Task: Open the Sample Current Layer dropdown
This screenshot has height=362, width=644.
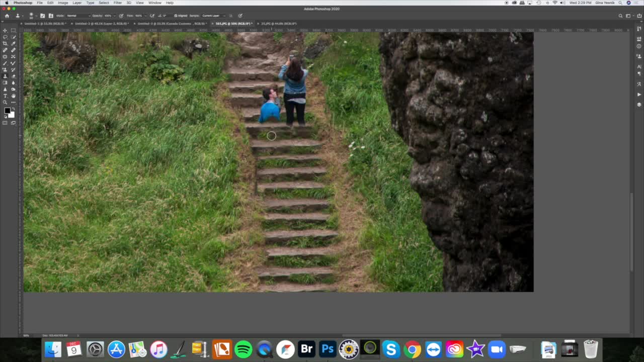Action: coord(213,16)
